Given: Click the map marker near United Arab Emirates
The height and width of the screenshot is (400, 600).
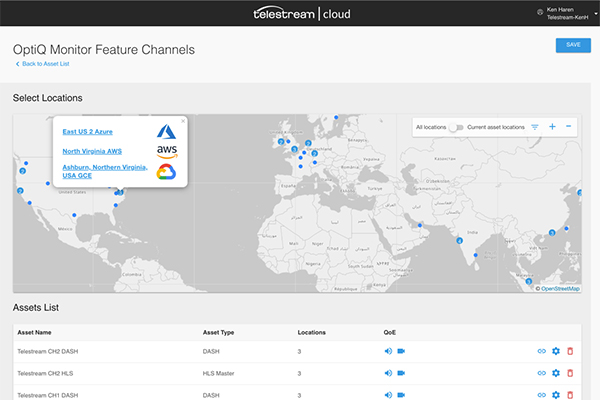Looking at the screenshot, I should tap(420, 225).
